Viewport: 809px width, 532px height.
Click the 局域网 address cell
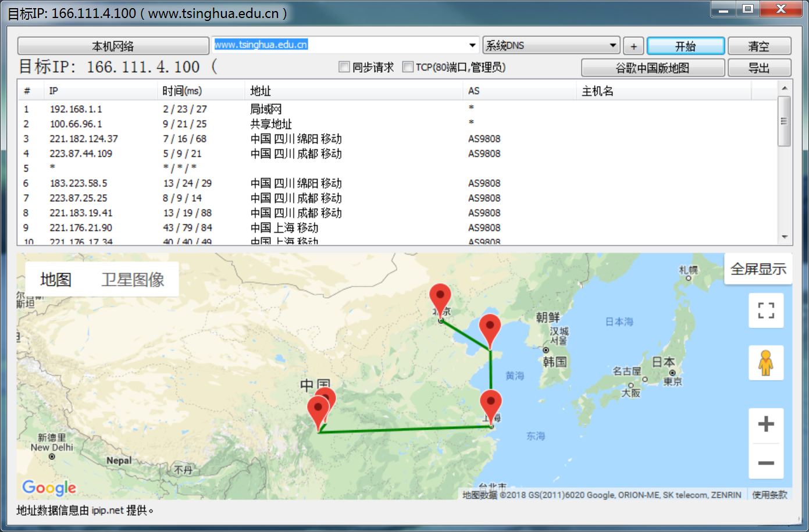(266, 109)
